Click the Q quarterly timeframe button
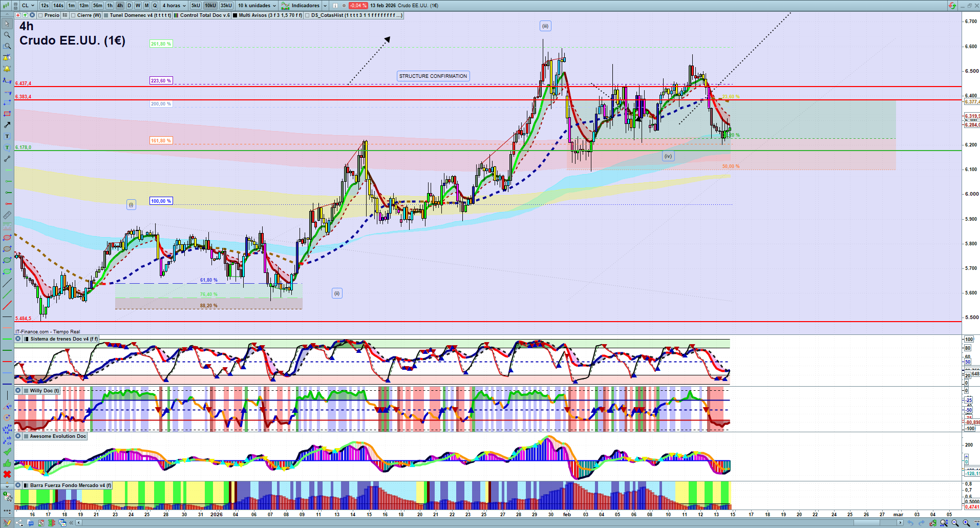 click(155, 6)
